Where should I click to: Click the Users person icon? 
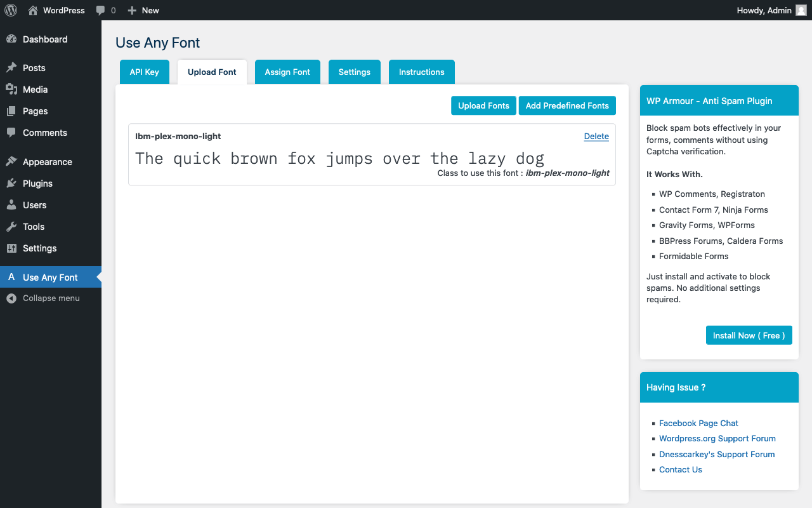pos(11,205)
